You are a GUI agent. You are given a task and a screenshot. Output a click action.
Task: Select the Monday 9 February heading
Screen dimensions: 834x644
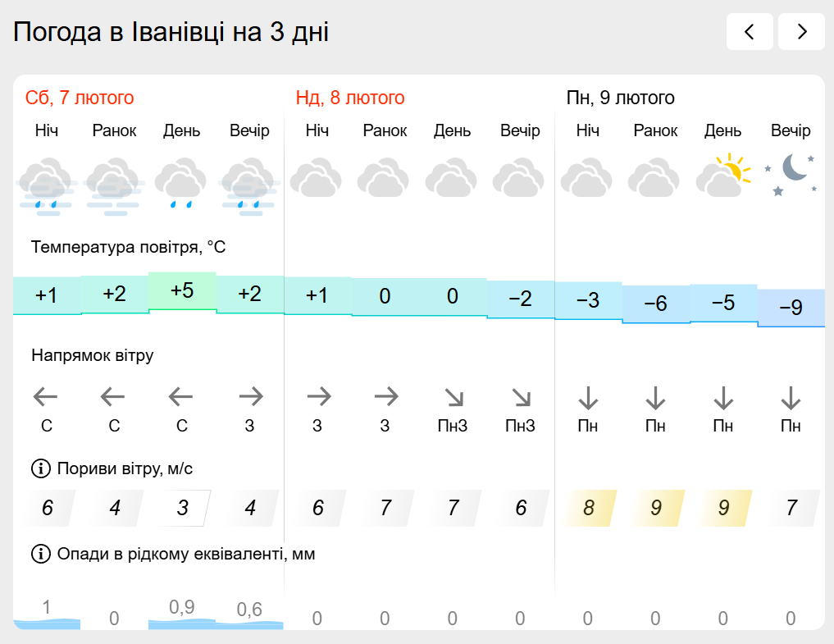621,98
